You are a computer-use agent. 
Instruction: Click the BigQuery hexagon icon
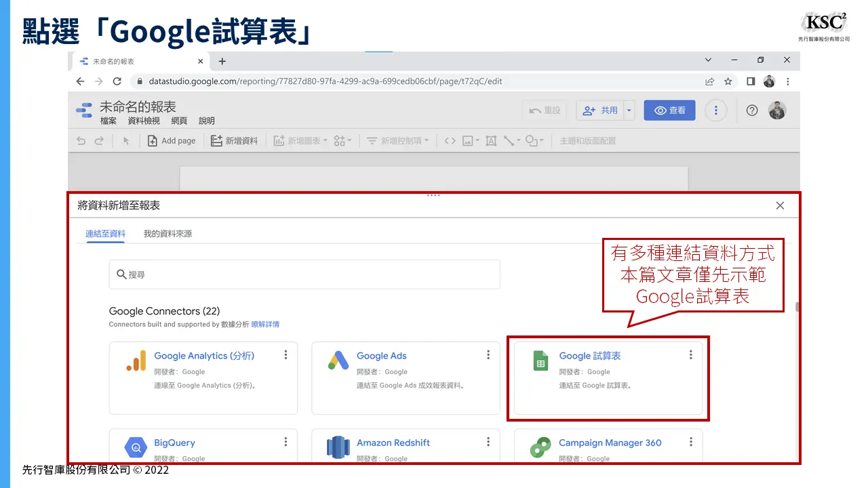coord(136,447)
